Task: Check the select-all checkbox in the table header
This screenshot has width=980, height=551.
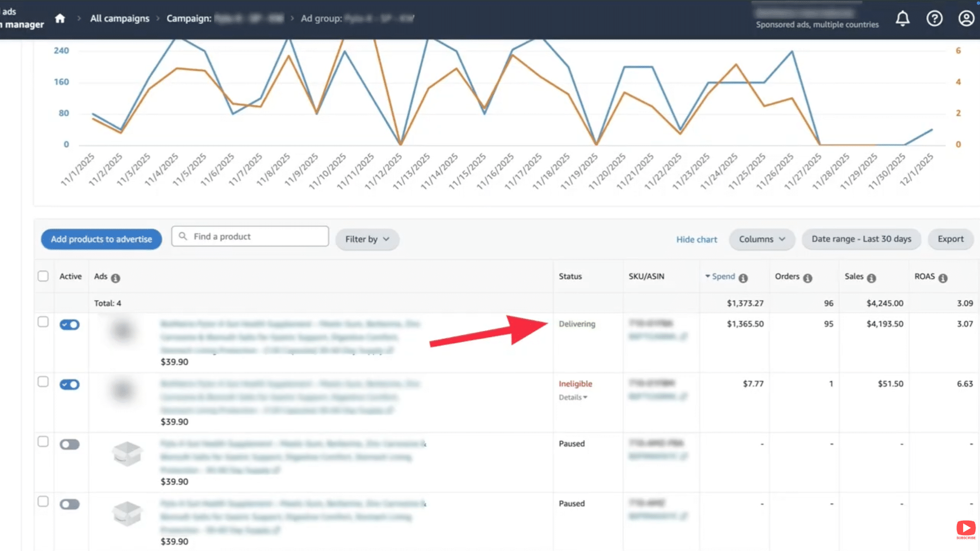Action: point(44,276)
